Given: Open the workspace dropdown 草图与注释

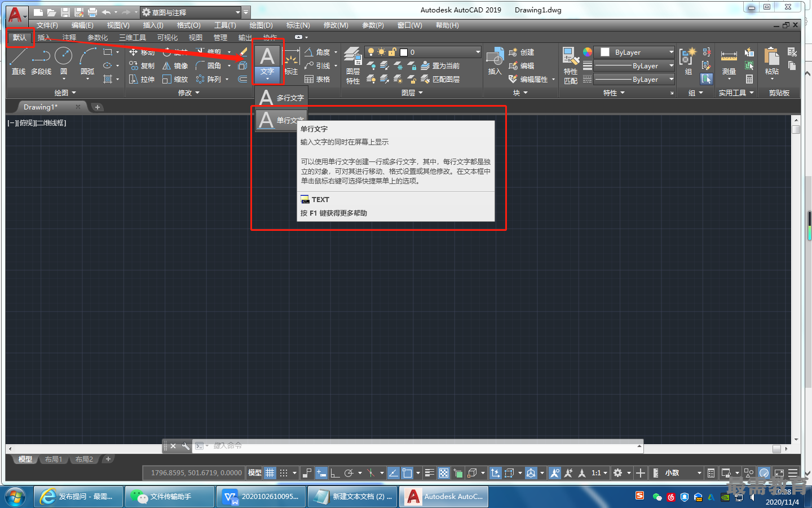Looking at the screenshot, I should tap(191, 12).
